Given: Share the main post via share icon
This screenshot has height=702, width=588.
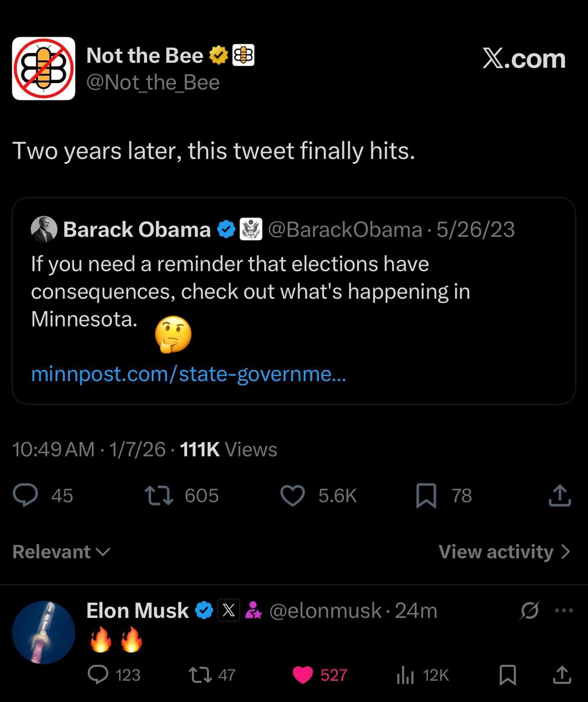Looking at the screenshot, I should coord(559,495).
